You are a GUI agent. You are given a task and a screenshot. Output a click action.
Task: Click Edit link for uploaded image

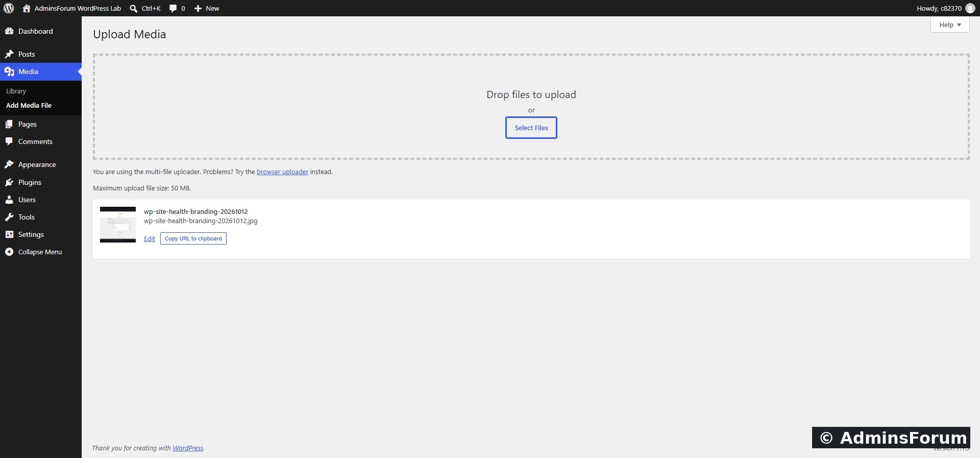[150, 238]
